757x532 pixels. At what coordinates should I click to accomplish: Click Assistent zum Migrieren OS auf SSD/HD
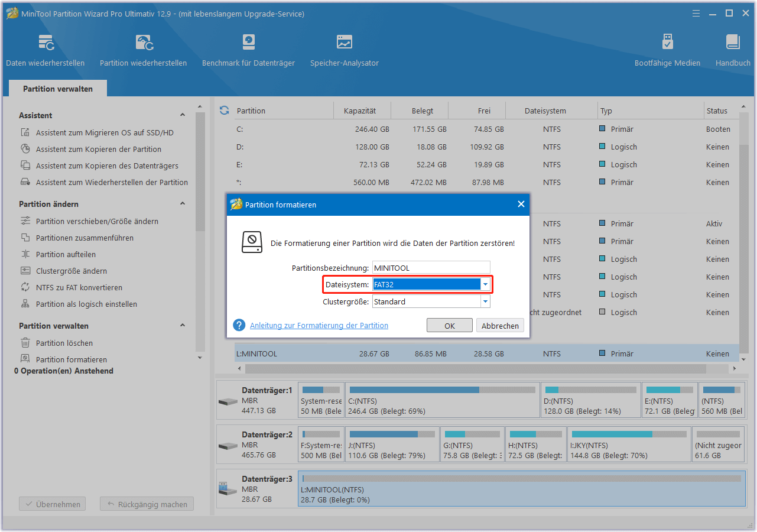point(105,133)
